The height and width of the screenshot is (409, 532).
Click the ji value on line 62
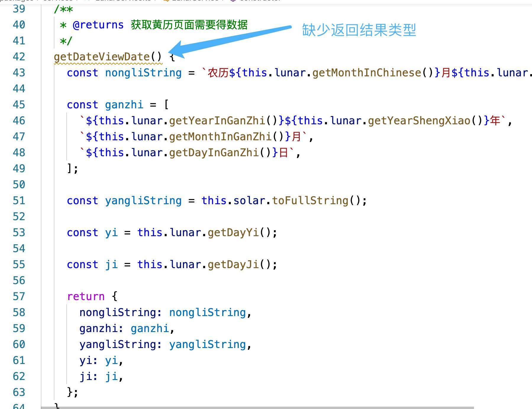(x=111, y=376)
